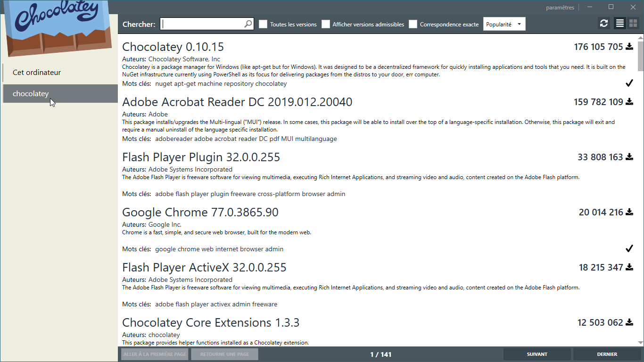The image size is (644, 362).
Task: Open the Popularité sort dropdown
Action: (504, 24)
